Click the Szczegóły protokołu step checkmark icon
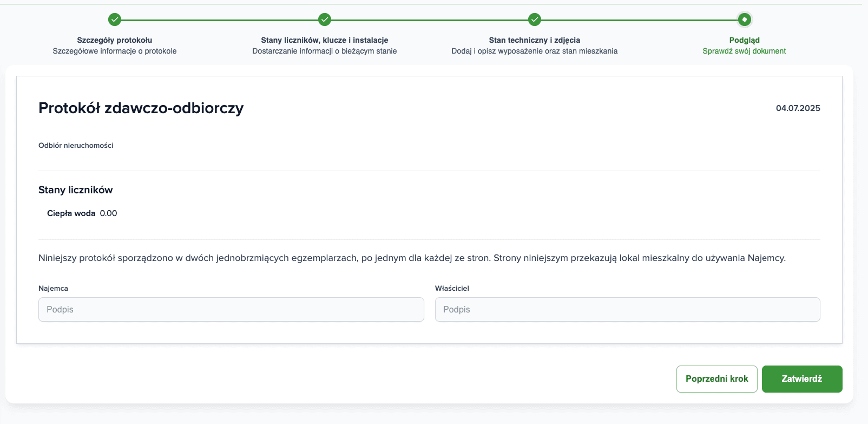Image resolution: width=868 pixels, height=424 pixels. (x=115, y=19)
